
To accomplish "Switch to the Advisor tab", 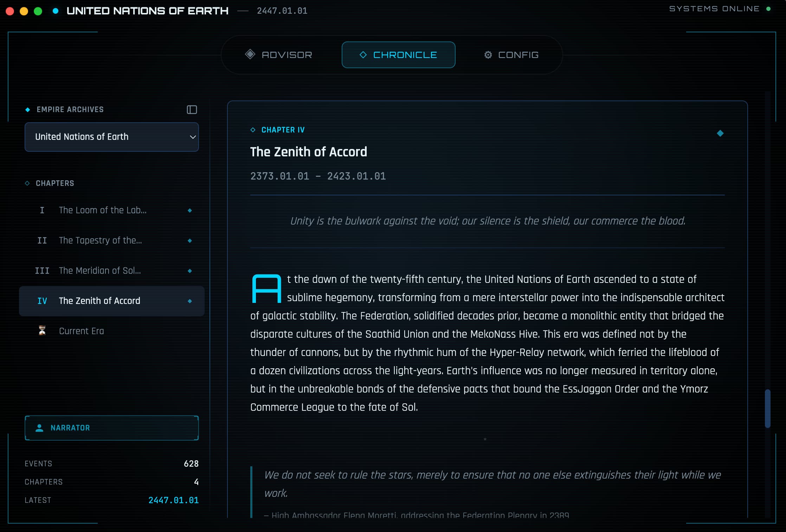I will pyautogui.click(x=278, y=54).
